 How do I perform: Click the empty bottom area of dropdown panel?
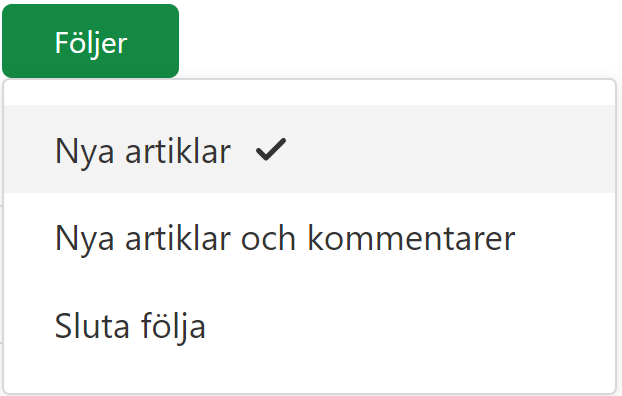[309, 381]
